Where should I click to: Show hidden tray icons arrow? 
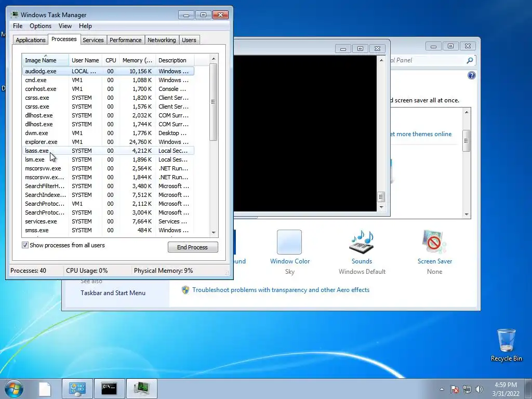(442, 389)
